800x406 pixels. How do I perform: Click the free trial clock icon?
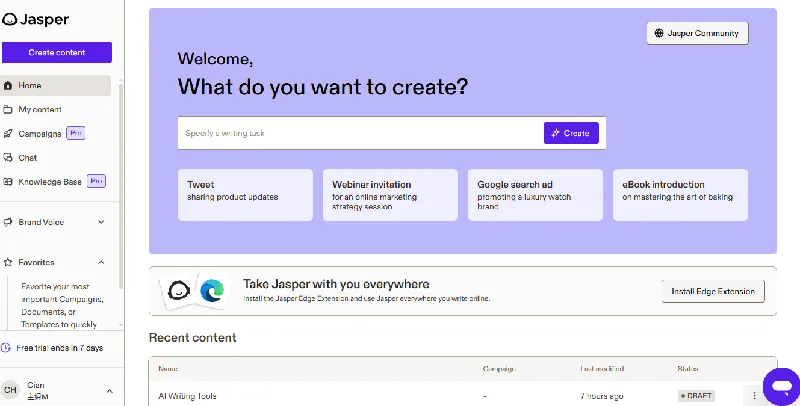click(x=6, y=348)
